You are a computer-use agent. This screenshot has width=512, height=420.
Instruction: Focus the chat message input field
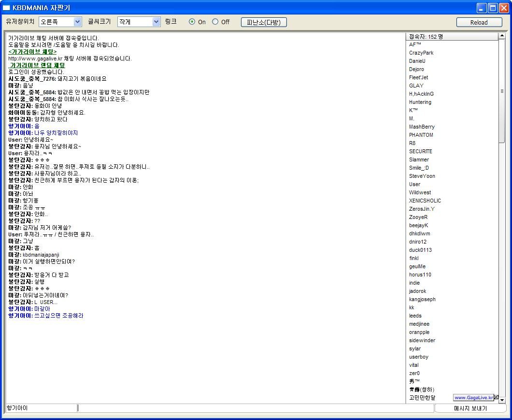click(x=256, y=408)
